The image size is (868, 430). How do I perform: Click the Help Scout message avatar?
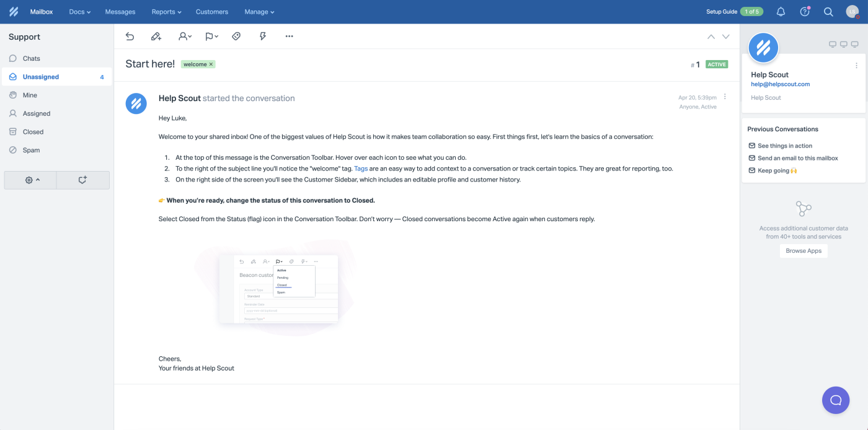136,103
